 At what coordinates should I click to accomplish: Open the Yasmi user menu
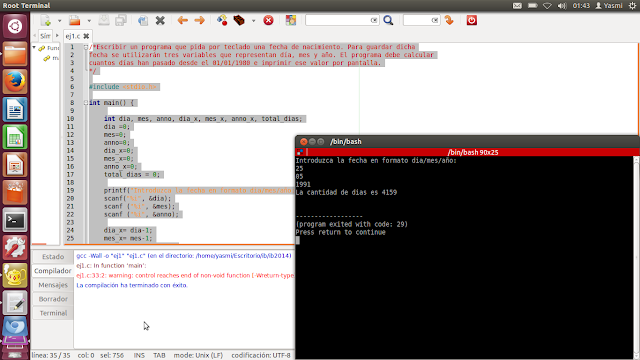609,6
